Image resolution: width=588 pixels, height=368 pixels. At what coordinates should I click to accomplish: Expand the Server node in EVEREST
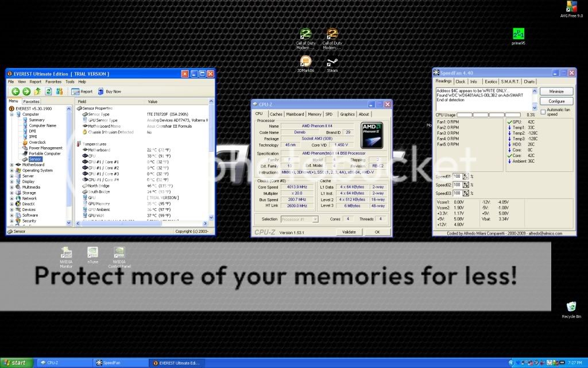pos(11,176)
